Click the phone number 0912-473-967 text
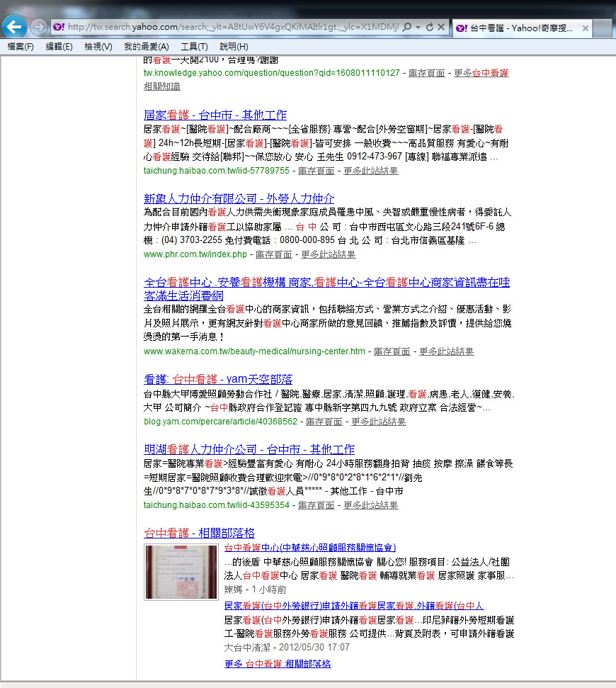Viewport: 616px width, 688px height. pos(375,157)
